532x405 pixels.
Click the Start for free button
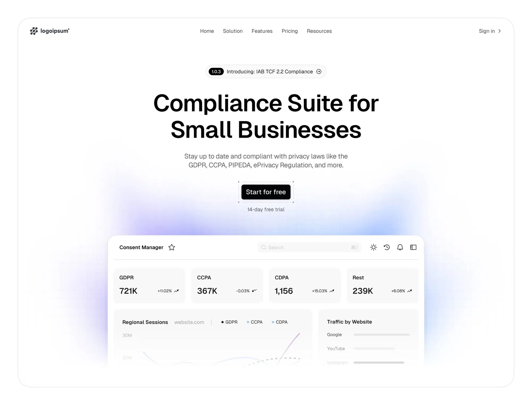pyautogui.click(x=266, y=192)
